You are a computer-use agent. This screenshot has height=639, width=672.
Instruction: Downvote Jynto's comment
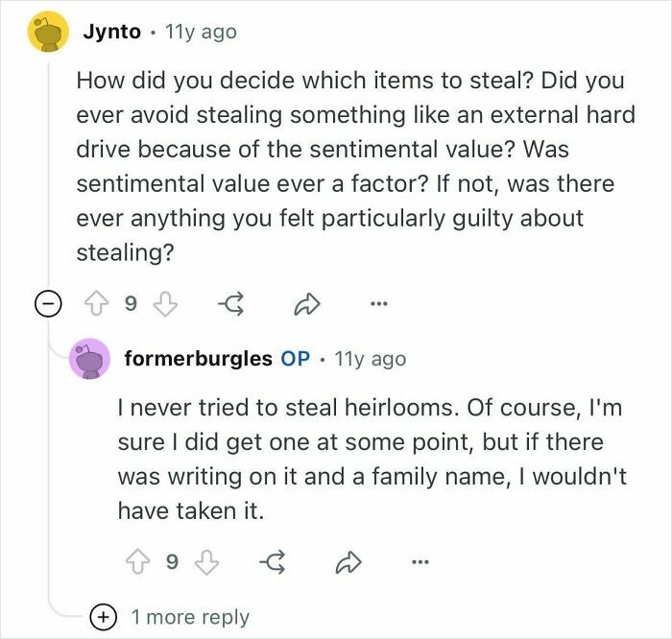pos(165,303)
